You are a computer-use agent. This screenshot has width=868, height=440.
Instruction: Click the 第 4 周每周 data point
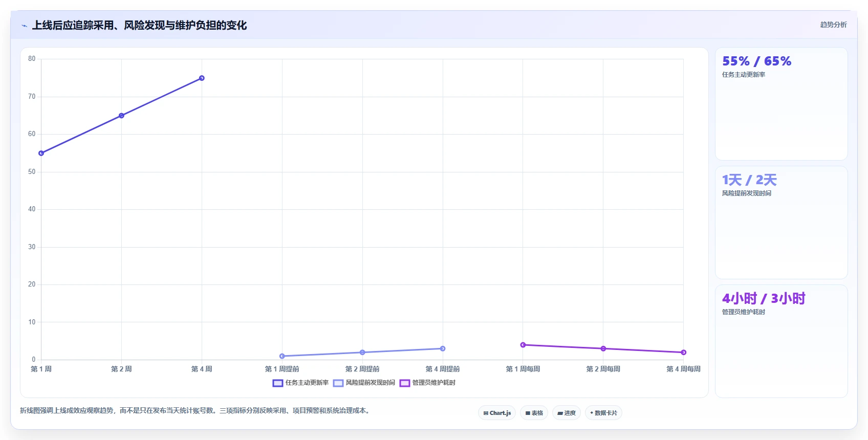click(x=683, y=353)
